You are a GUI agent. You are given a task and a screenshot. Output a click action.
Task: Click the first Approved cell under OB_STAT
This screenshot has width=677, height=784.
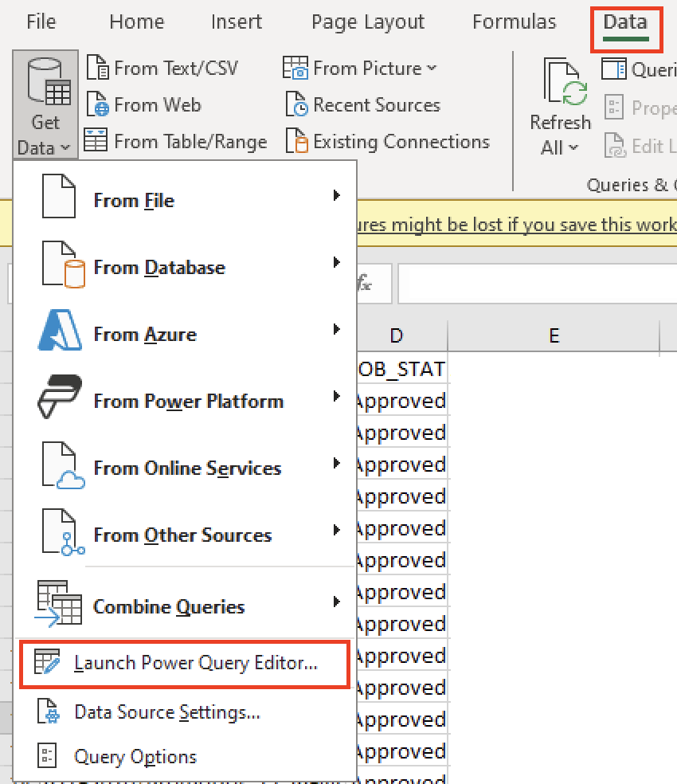pos(402,401)
